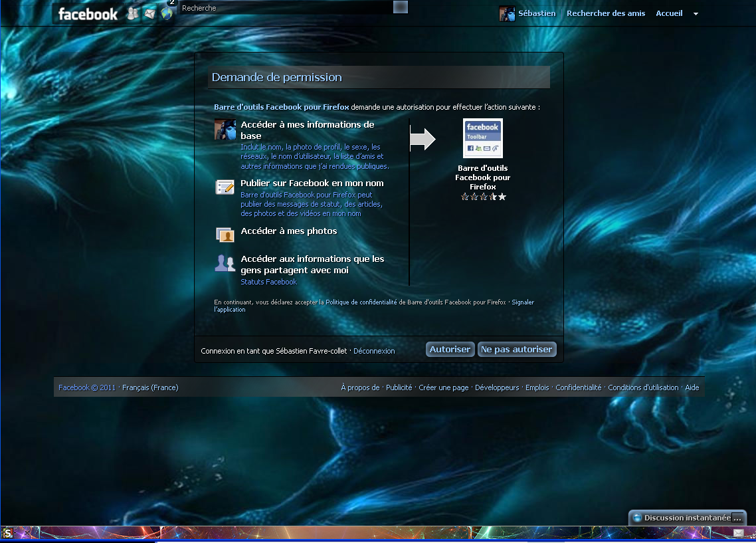Click Sébastien's profile picture in top bar

point(507,14)
